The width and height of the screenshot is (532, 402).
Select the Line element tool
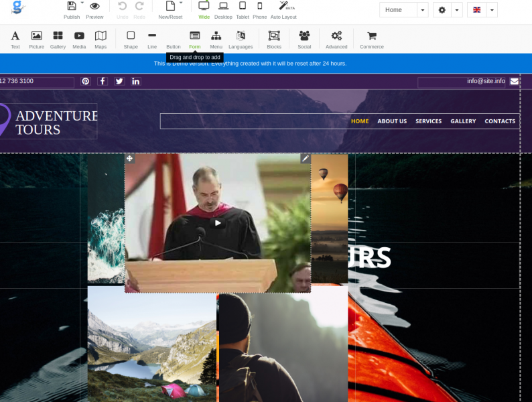coord(152,40)
